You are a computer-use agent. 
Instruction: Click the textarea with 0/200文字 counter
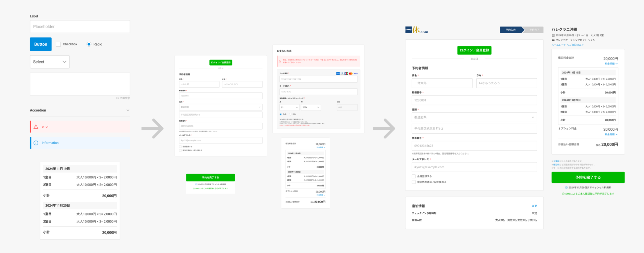coord(80,84)
